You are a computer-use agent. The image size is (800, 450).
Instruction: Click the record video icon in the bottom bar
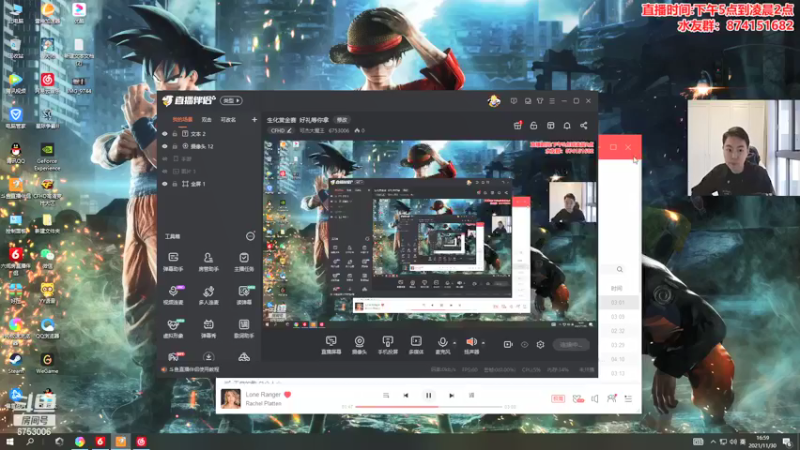coord(508,344)
